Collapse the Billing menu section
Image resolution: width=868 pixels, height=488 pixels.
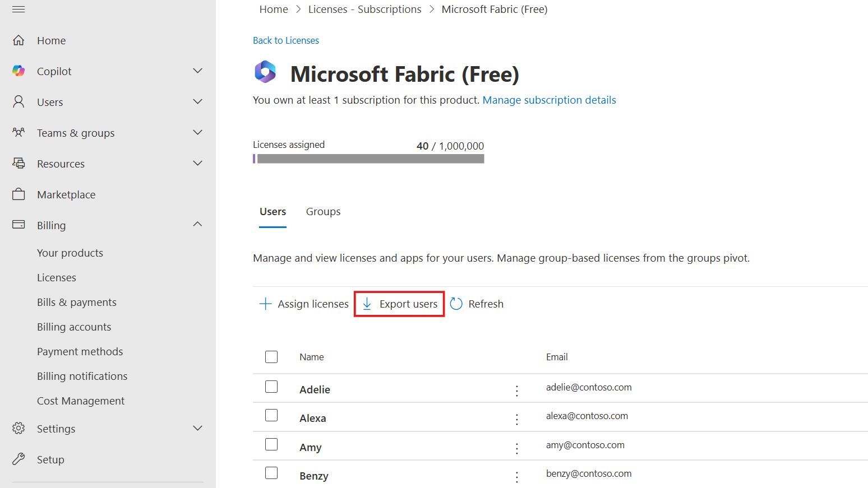point(197,224)
